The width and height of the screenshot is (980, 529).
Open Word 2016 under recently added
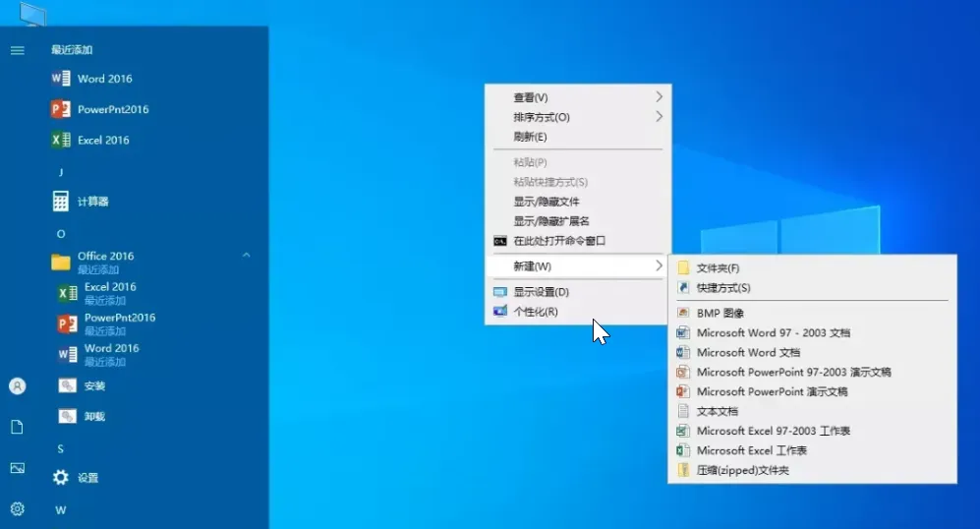[x=91, y=79]
